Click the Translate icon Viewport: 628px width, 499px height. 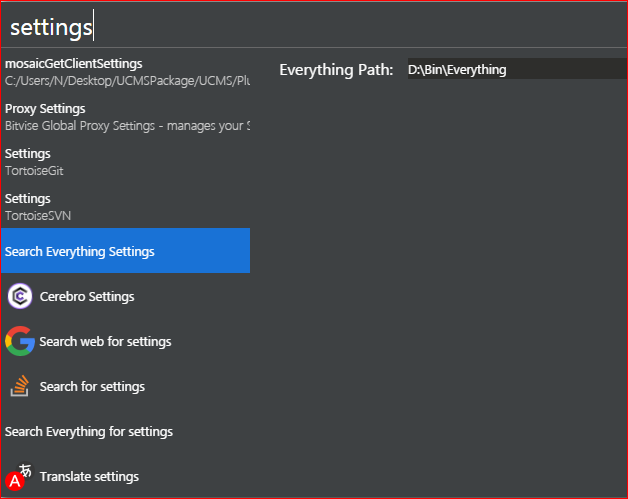point(19,476)
